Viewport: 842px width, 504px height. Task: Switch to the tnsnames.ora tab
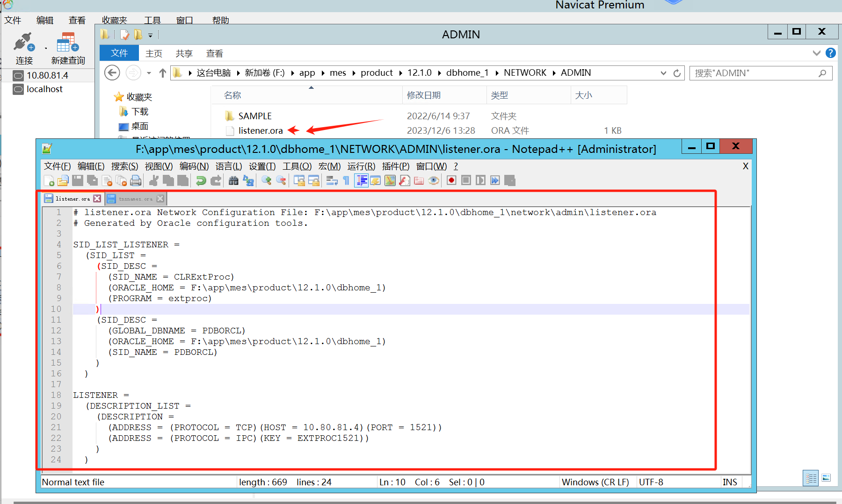click(x=135, y=199)
